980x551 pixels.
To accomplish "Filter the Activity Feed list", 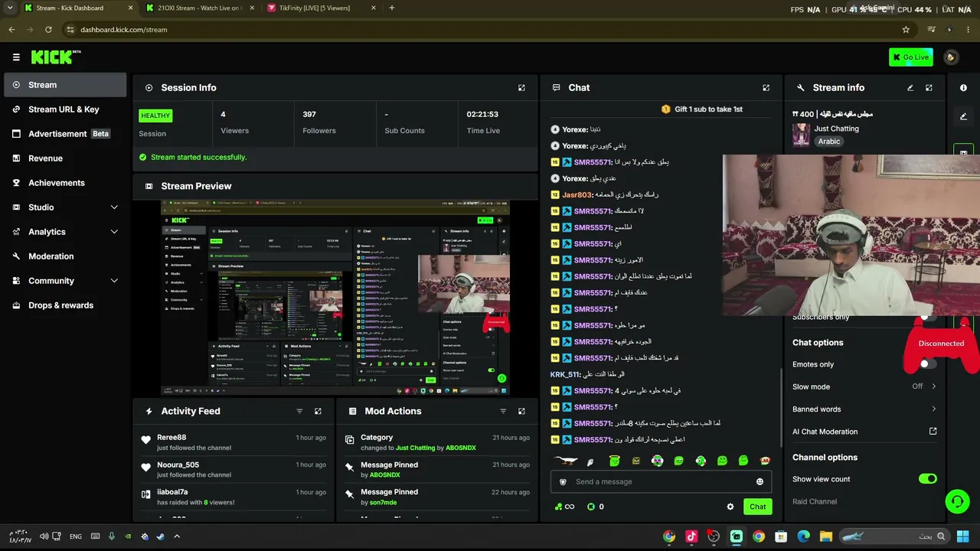I will click(299, 411).
